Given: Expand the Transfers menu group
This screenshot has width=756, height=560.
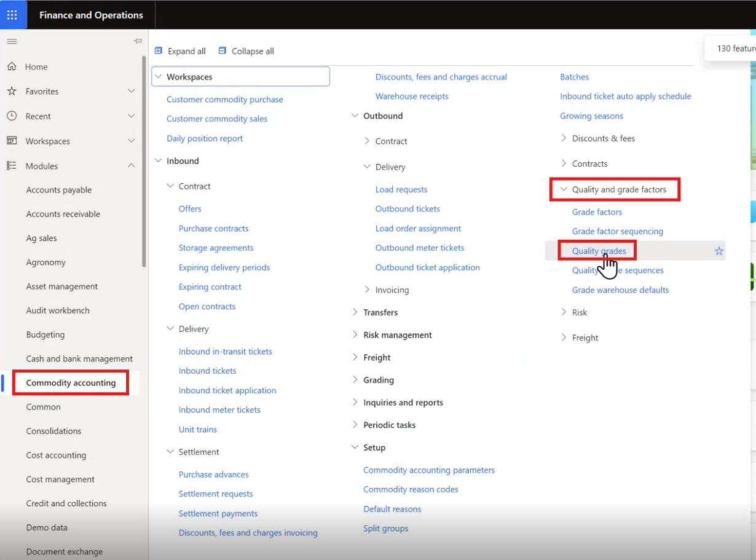Looking at the screenshot, I should coord(355,312).
